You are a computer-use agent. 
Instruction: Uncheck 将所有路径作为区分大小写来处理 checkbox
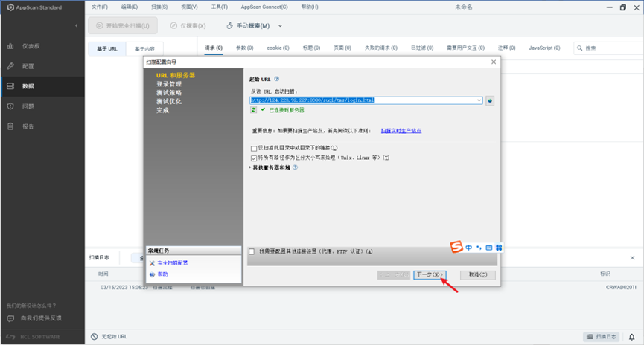[x=254, y=158]
